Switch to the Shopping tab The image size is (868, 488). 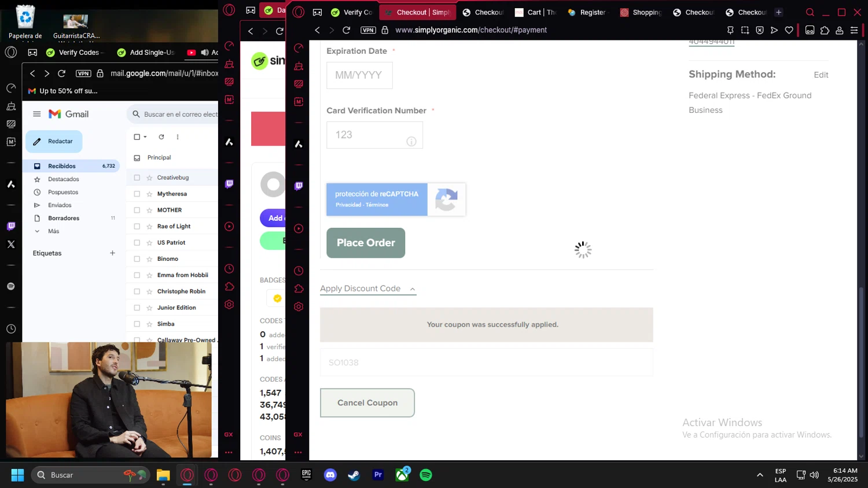pos(641,12)
